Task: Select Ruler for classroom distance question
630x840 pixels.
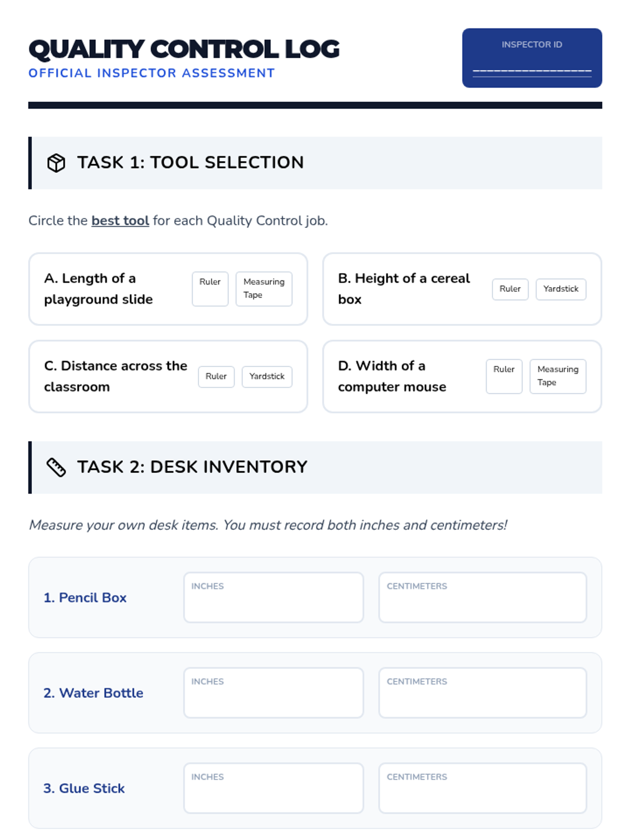Action: [216, 376]
